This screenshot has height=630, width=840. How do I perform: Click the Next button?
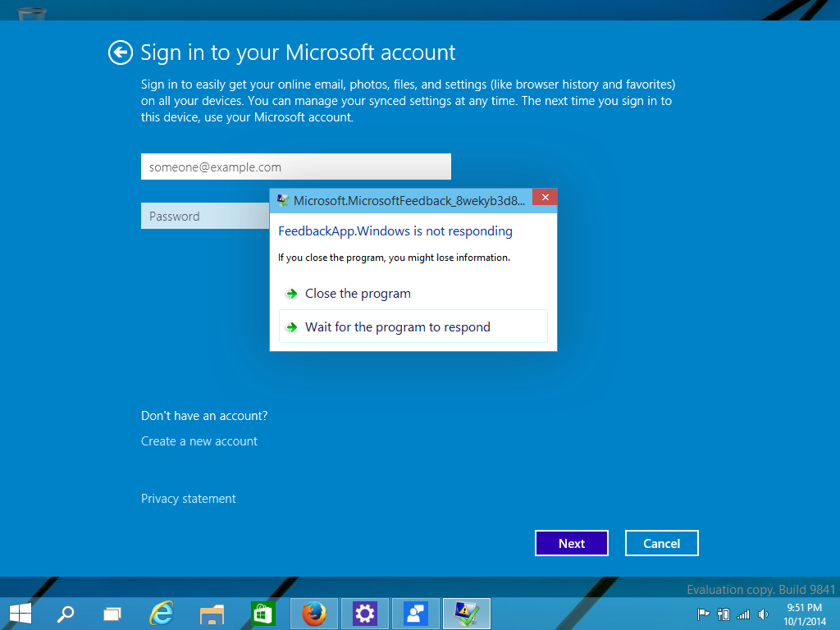[572, 543]
